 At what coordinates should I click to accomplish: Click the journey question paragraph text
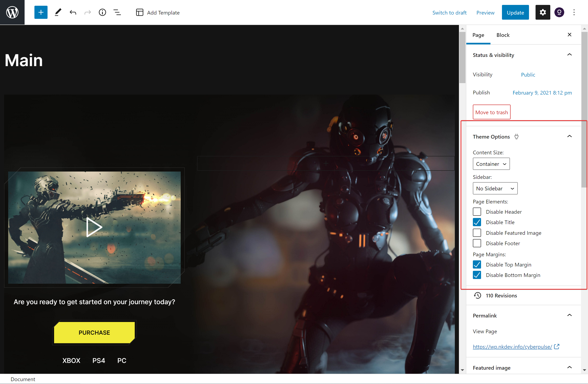click(94, 302)
